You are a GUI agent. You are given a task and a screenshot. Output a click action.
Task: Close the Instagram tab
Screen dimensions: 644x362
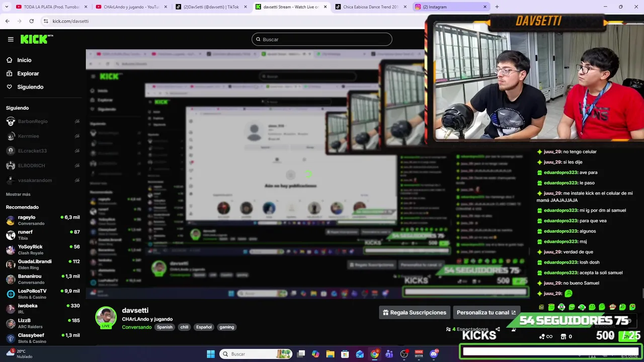point(485,7)
